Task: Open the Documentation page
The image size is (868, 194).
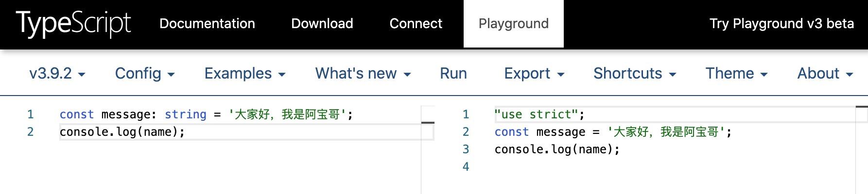Action: pos(207,24)
